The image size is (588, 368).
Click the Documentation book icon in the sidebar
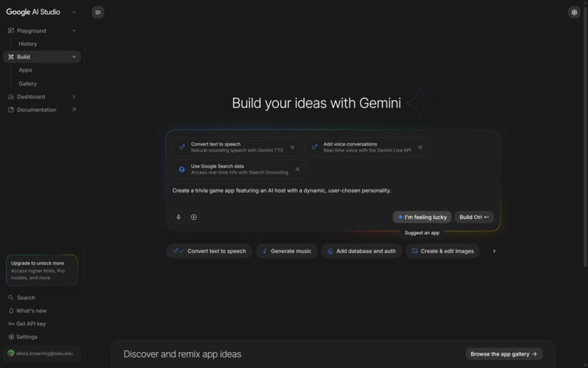click(x=11, y=110)
